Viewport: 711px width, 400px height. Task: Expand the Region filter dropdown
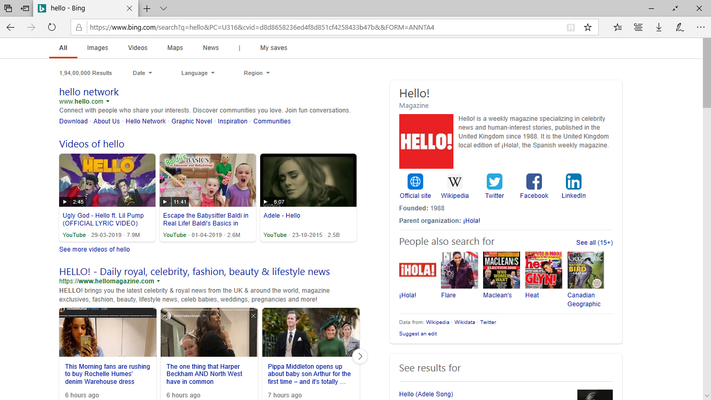point(257,73)
